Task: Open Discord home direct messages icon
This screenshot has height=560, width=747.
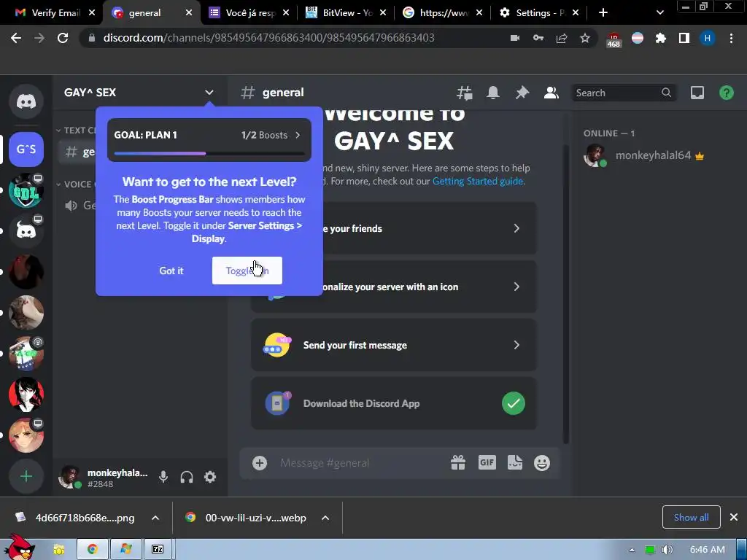Action: pos(26,101)
